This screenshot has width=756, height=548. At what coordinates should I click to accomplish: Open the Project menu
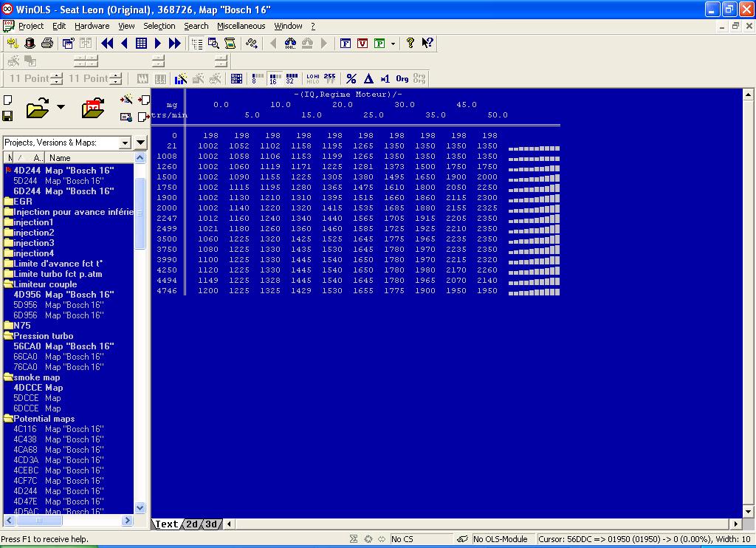(31, 26)
